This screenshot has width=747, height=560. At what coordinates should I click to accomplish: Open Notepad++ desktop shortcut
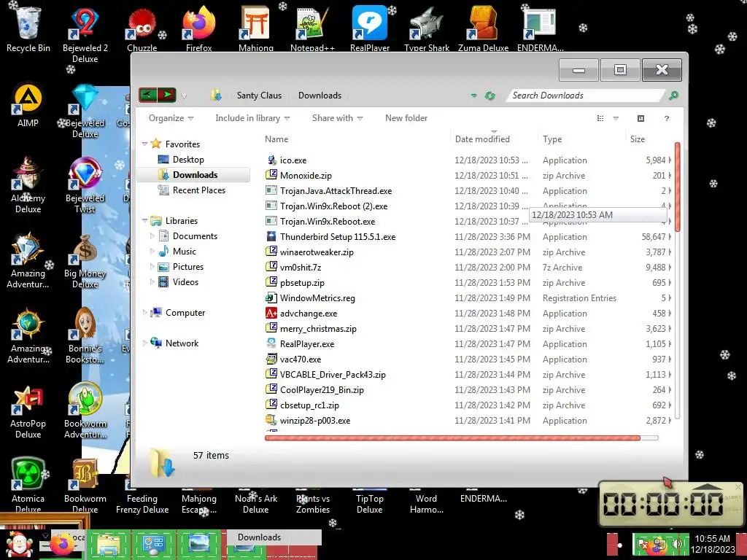point(312,28)
